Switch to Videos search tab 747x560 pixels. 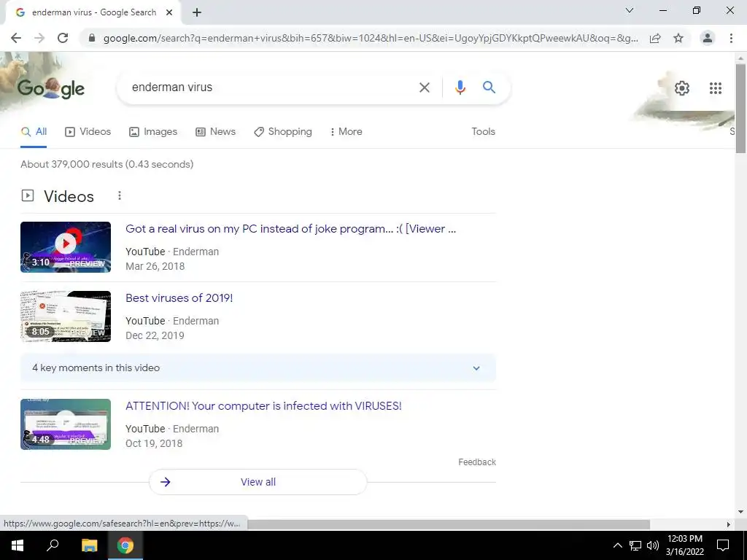pyautogui.click(x=88, y=132)
